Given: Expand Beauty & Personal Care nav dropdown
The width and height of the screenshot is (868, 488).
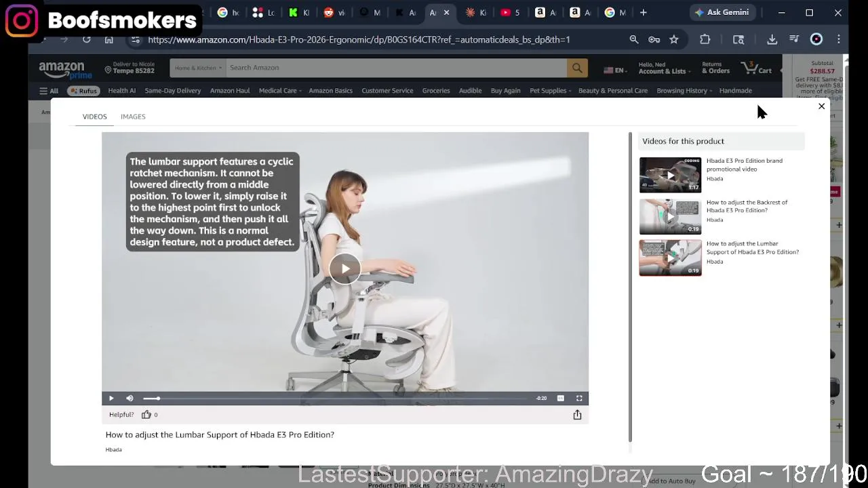Looking at the screenshot, I should [613, 91].
